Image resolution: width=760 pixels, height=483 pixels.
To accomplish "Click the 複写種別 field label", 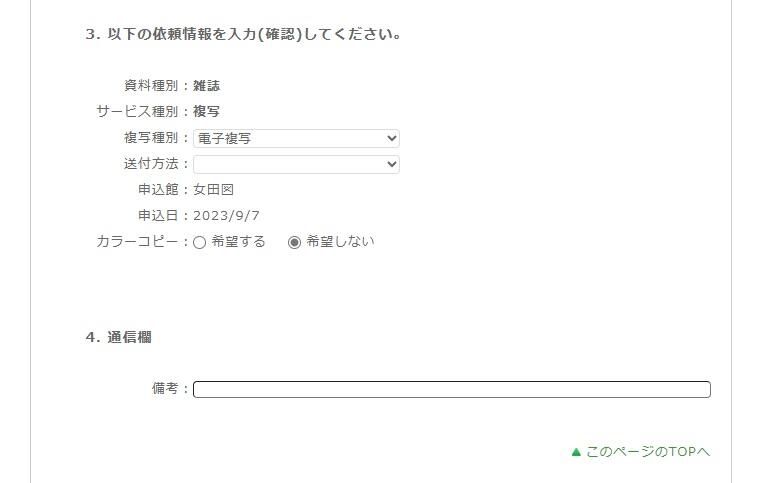I will coord(151,137).
